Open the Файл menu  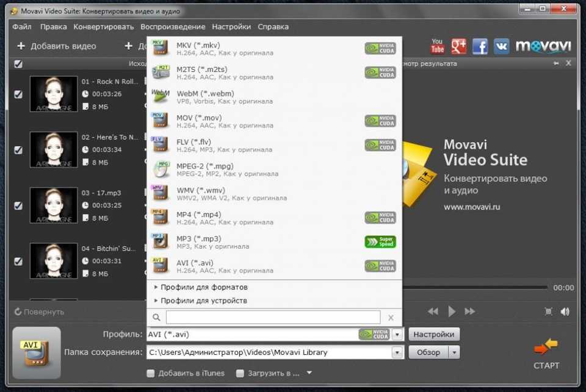pos(22,27)
